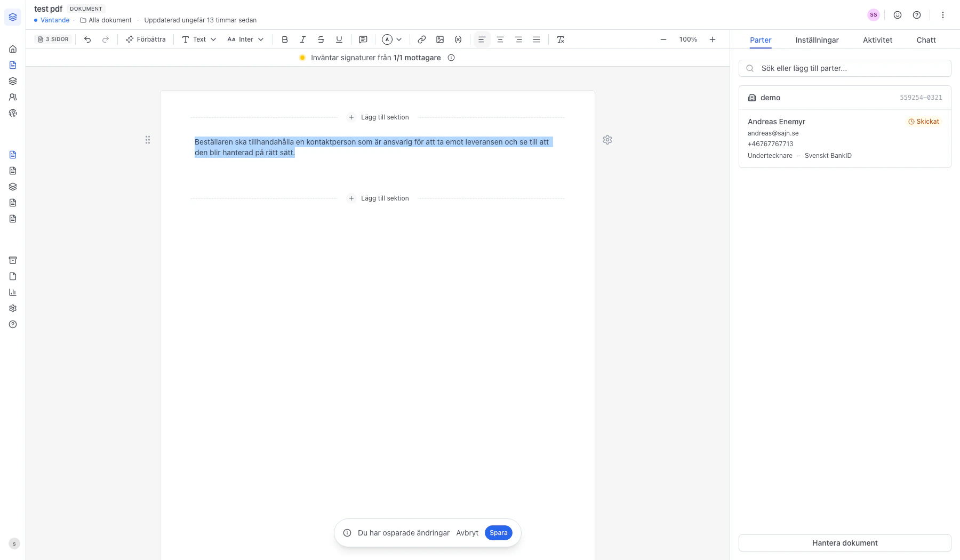Click the Skickat status badge
This screenshot has height=560, width=960.
(x=924, y=122)
